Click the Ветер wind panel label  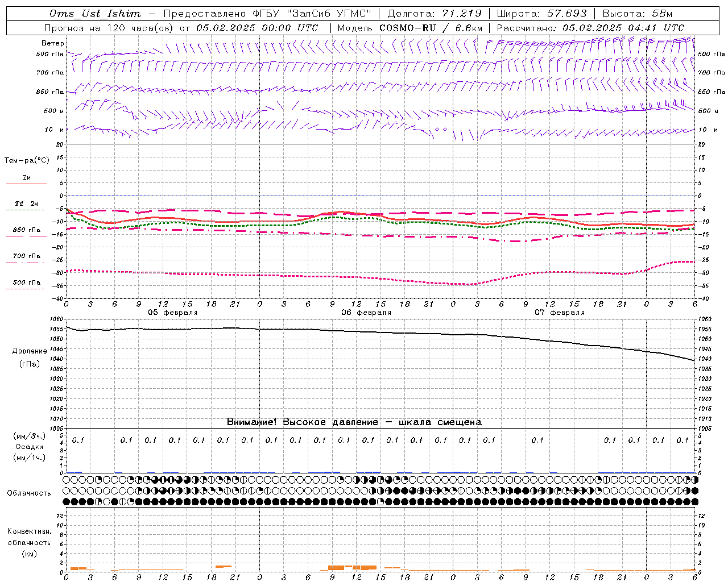tap(52, 43)
